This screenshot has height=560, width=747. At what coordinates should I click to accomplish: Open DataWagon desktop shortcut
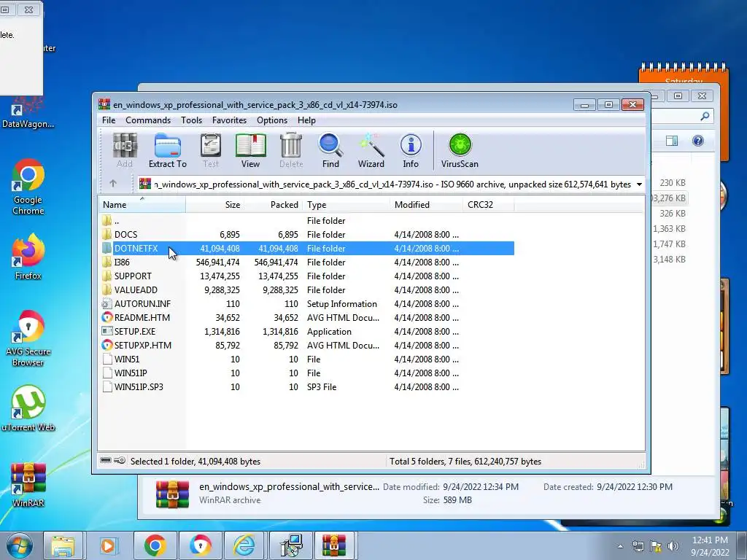click(28, 113)
